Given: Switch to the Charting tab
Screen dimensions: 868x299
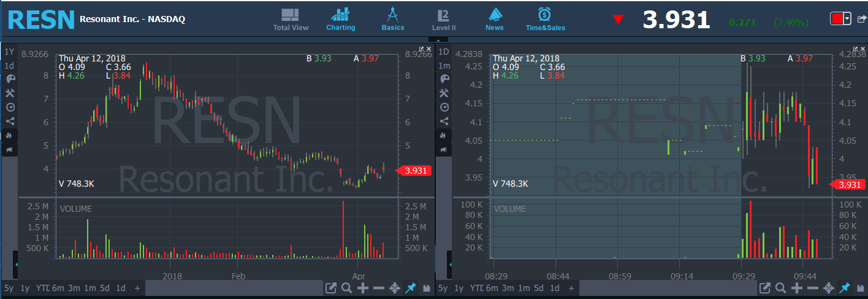Looking at the screenshot, I should pyautogui.click(x=341, y=20).
